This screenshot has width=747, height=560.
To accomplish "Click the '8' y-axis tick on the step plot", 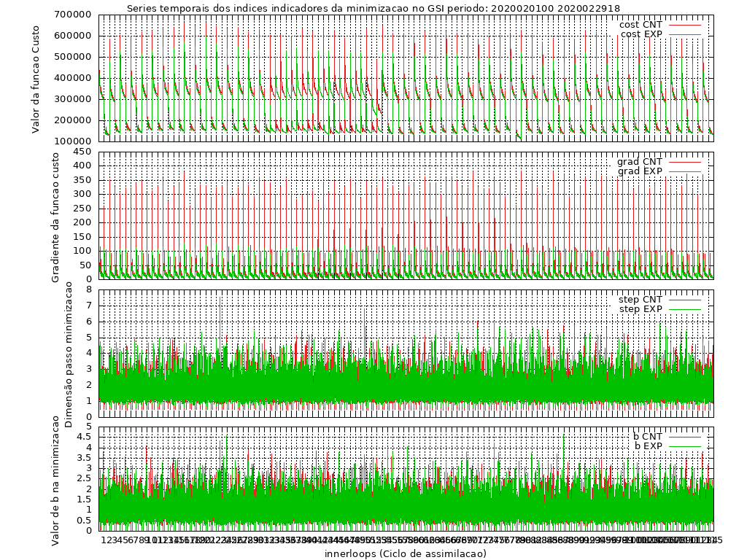I will (88, 289).
